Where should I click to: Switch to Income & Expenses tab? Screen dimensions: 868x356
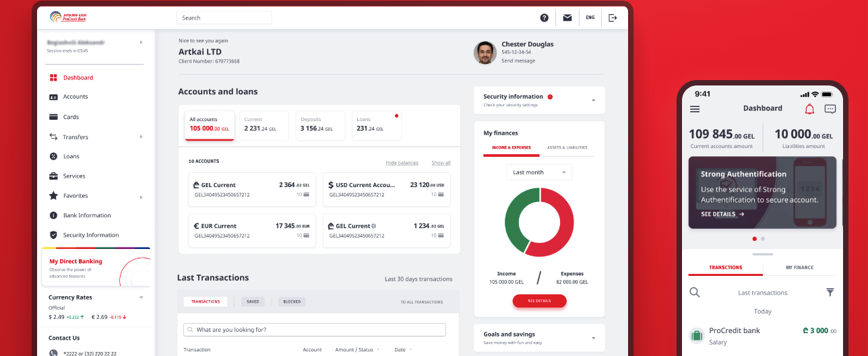pyautogui.click(x=511, y=147)
